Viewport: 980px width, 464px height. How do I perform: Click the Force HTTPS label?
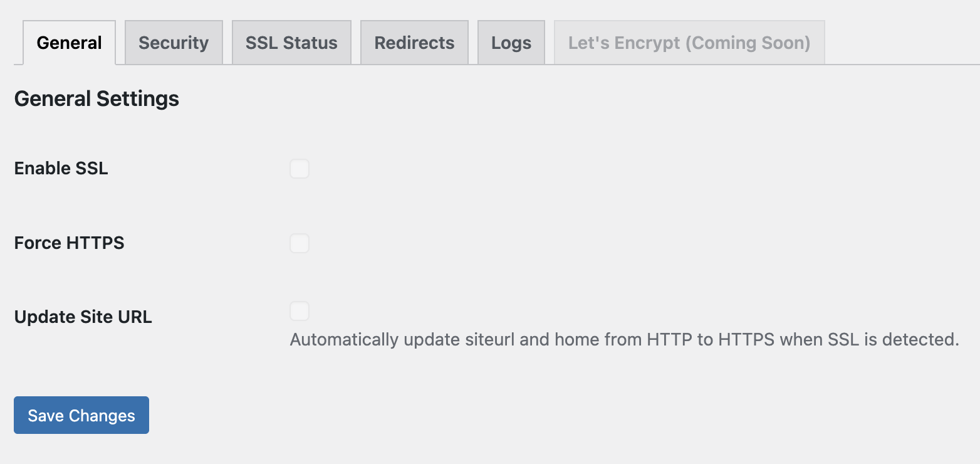pos(69,243)
